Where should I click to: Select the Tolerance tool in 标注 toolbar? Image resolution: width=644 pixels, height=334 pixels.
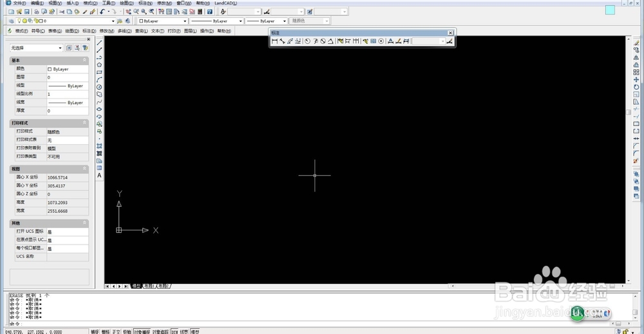point(373,41)
